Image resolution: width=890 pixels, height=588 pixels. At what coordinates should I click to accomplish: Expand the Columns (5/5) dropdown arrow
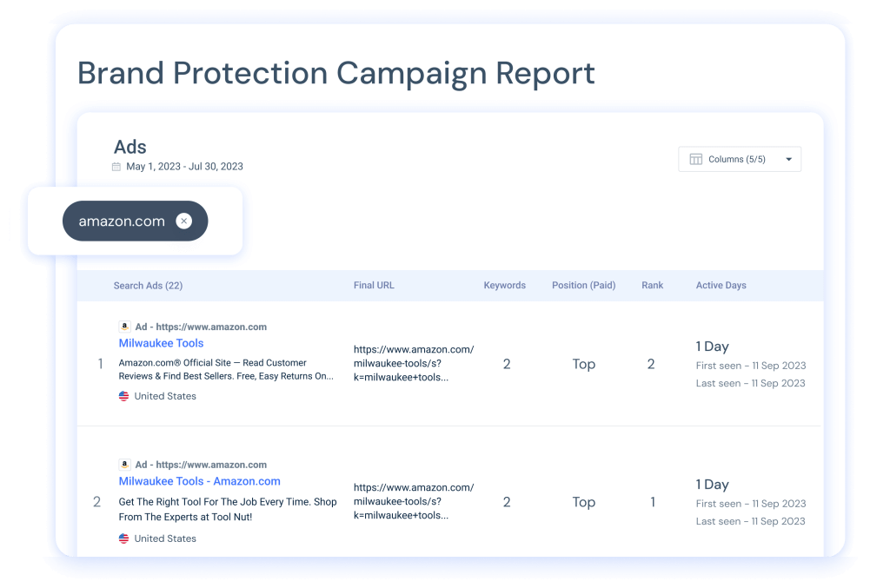pos(788,159)
